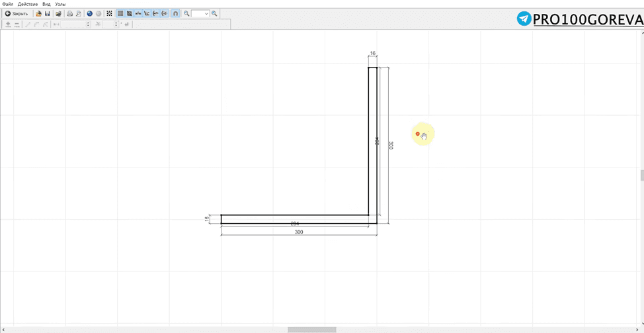The image size is (644, 333).
Task: Open the Узлы menu
Action: pos(60,4)
